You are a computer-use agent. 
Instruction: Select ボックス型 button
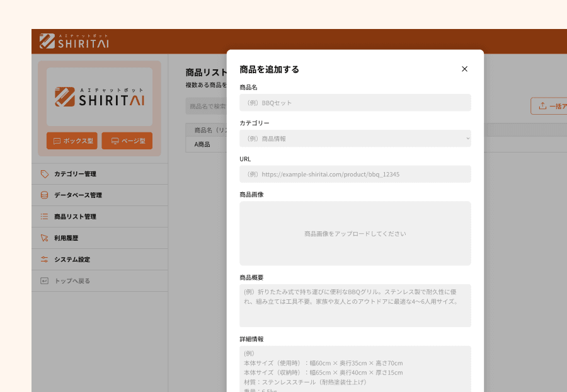tap(72, 141)
